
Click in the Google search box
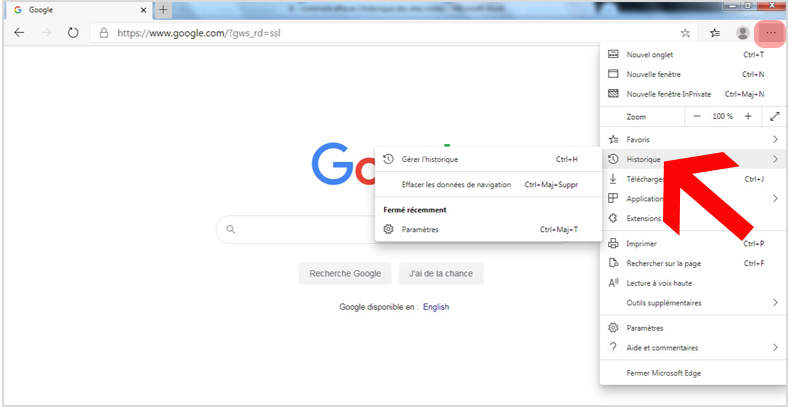[x=297, y=230]
